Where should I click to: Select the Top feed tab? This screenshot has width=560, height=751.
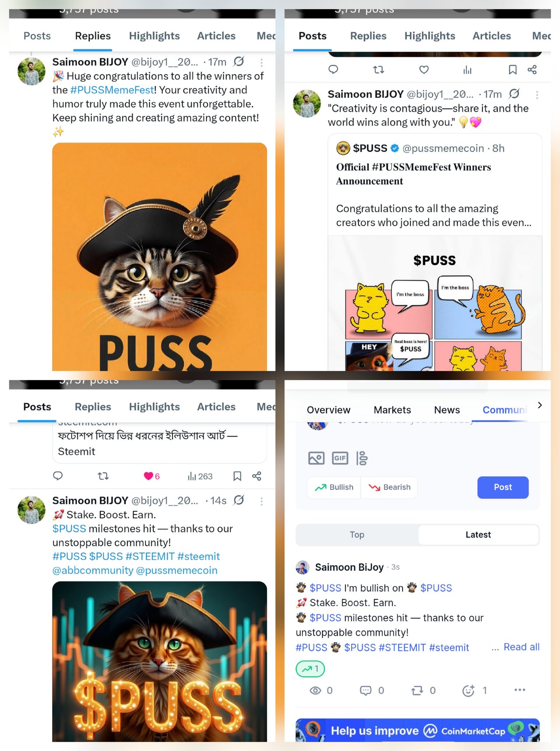click(357, 534)
